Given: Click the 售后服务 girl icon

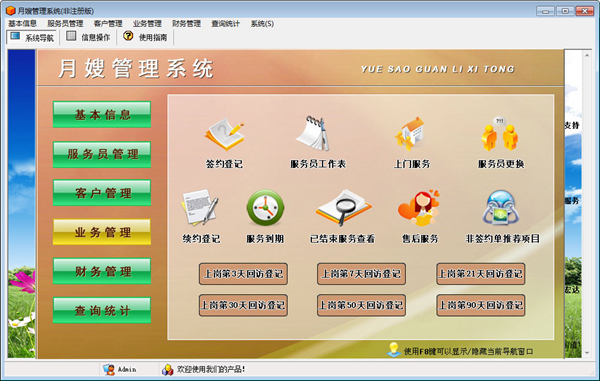Looking at the screenshot, I should tap(419, 207).
